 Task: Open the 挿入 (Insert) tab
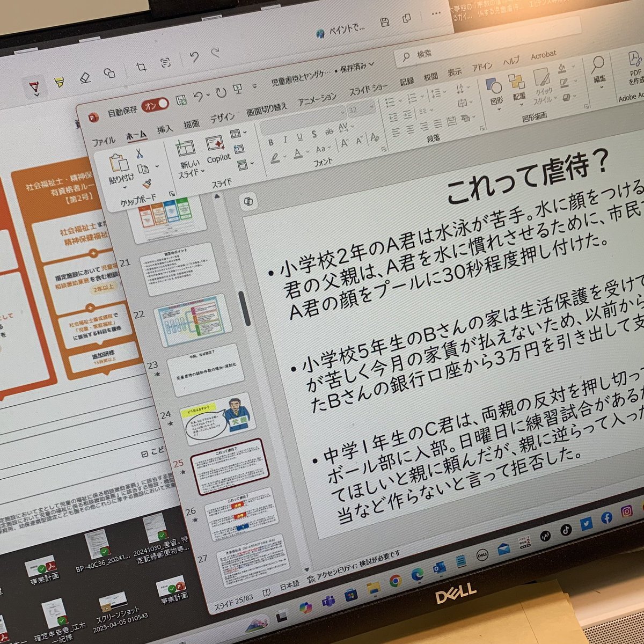[165, 129]
